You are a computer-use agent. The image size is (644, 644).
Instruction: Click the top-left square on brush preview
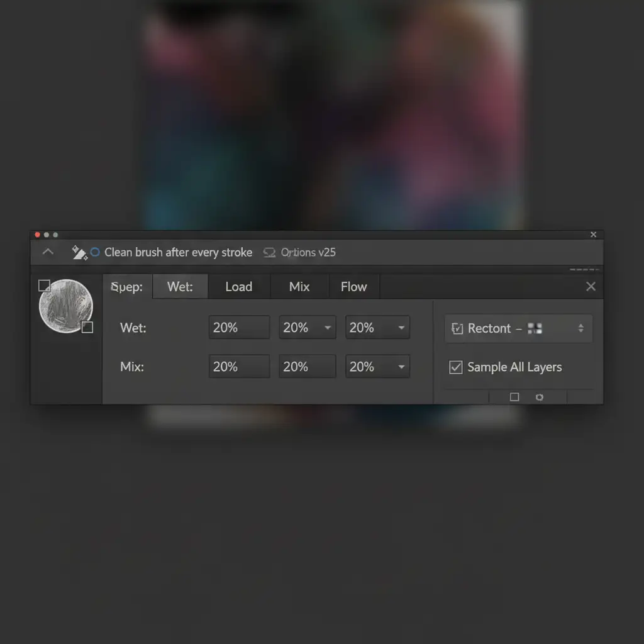point(44,286)
